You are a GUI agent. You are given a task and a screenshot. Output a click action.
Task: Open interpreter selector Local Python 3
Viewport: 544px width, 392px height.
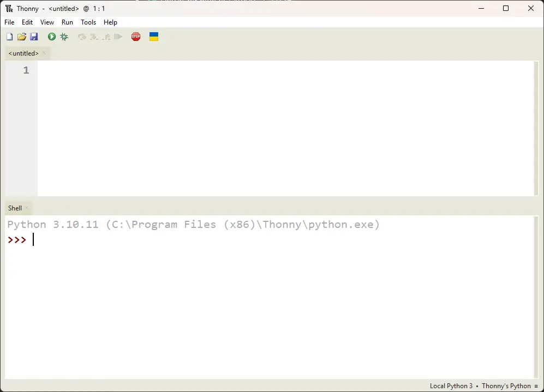pyautogui.click(x=451, y=386)
